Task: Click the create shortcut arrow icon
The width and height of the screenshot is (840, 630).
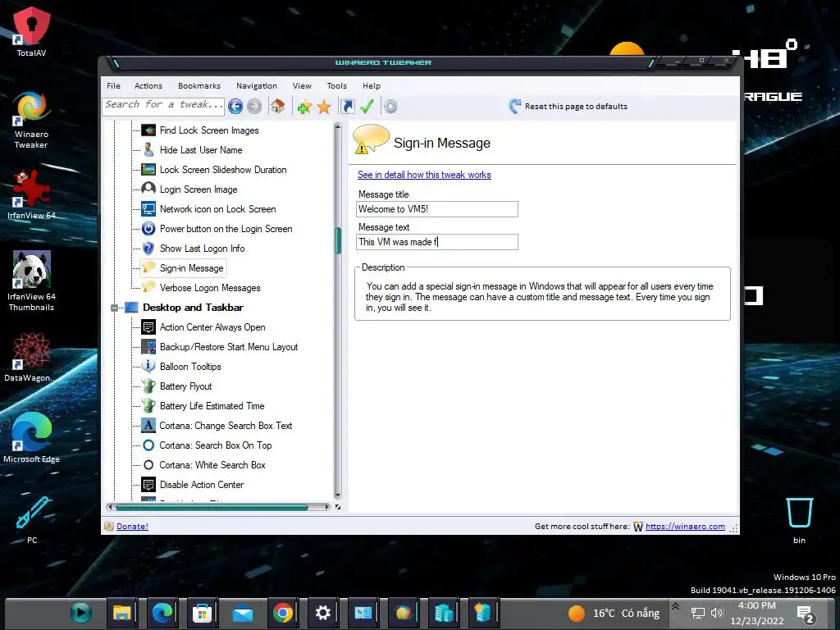Action: click(x=347, y=107)
